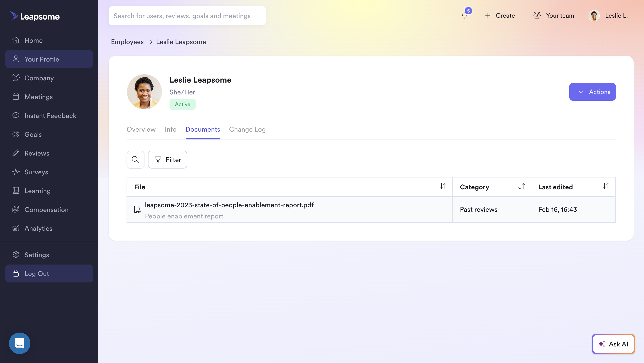This screenshot has width=644, height=363.
Task: Click the Ask AI button text
Action: point(618,344)
